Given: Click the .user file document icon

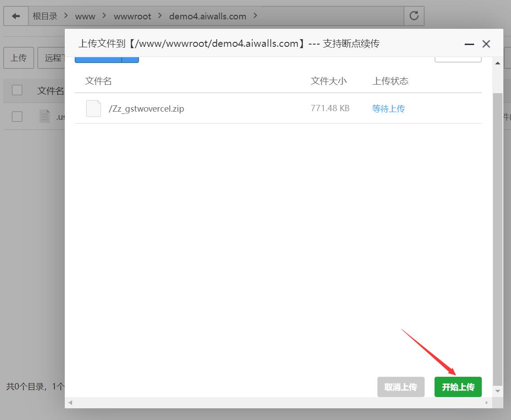Looking at the screenshot, I should 45,117.
